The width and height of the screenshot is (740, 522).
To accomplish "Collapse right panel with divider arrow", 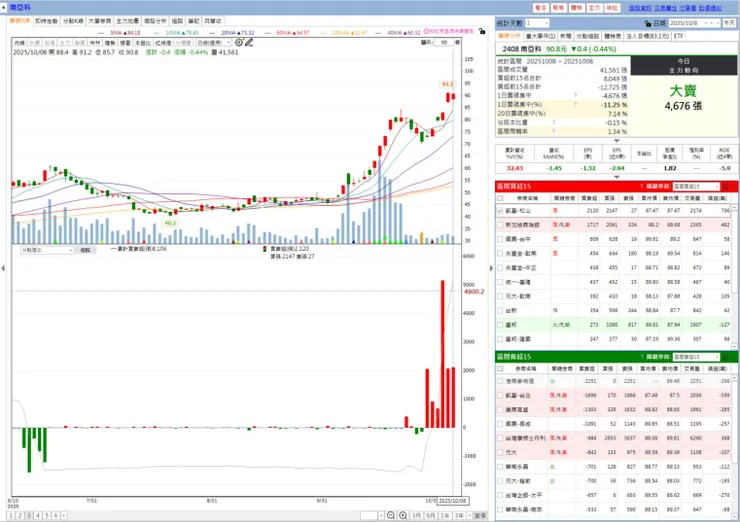I will [x=491, y=268].
